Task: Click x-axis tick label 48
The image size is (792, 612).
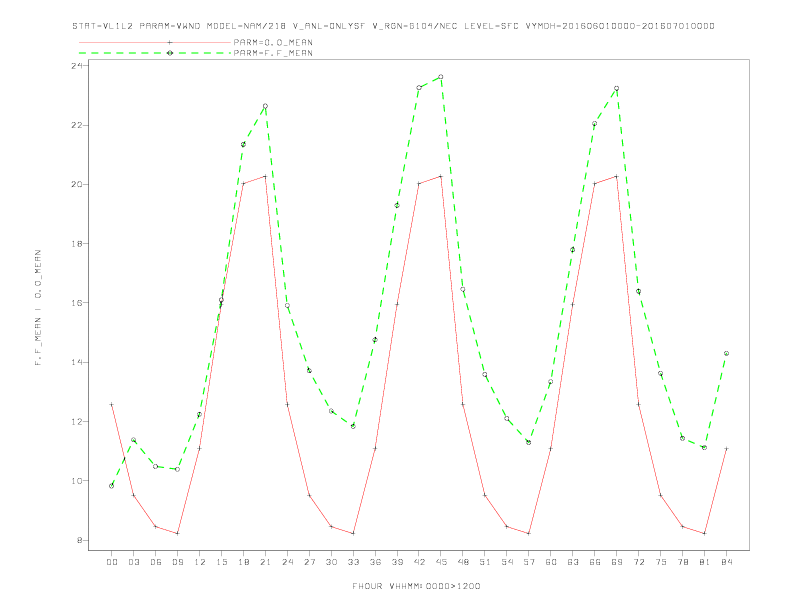Action: click(x=463, y=562)
